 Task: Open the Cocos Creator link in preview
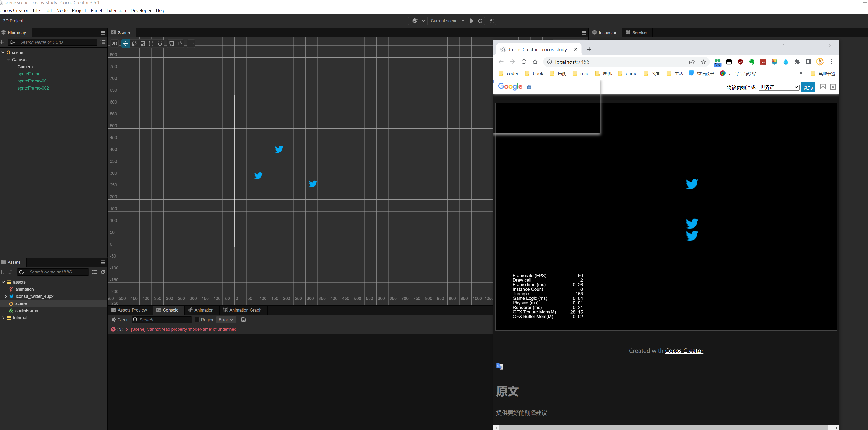(684, 351)
